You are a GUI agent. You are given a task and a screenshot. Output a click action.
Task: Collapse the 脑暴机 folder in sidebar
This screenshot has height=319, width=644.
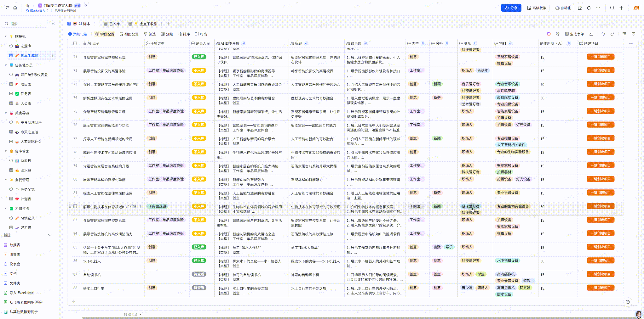point(5,36)
